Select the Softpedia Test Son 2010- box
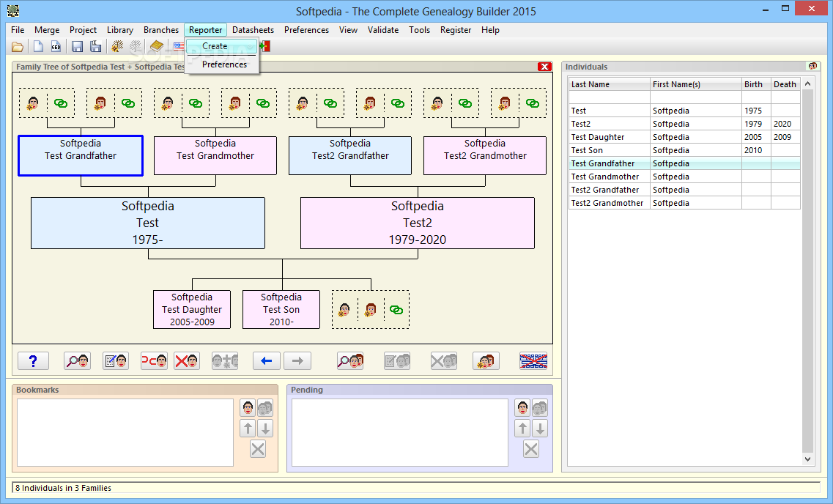833x504 pixels. (x=281, y=310)
